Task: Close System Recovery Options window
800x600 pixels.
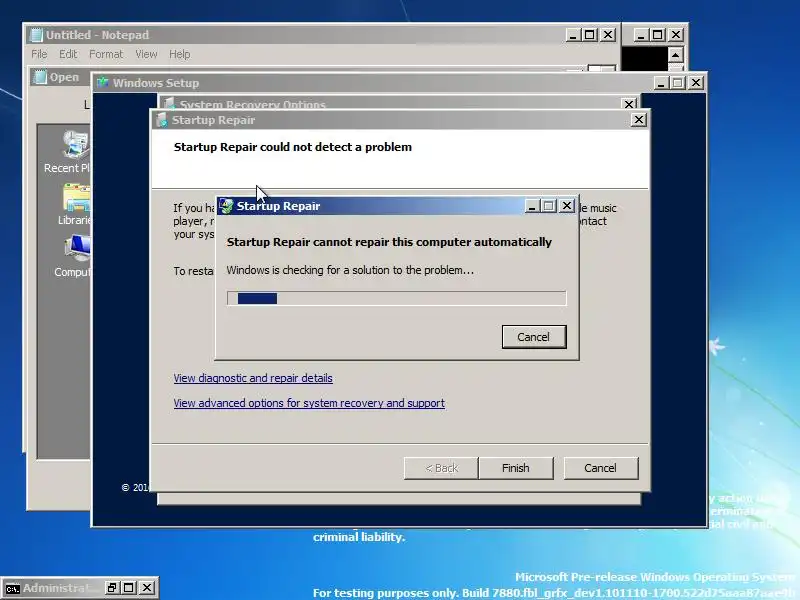Action: pos(630,104)
